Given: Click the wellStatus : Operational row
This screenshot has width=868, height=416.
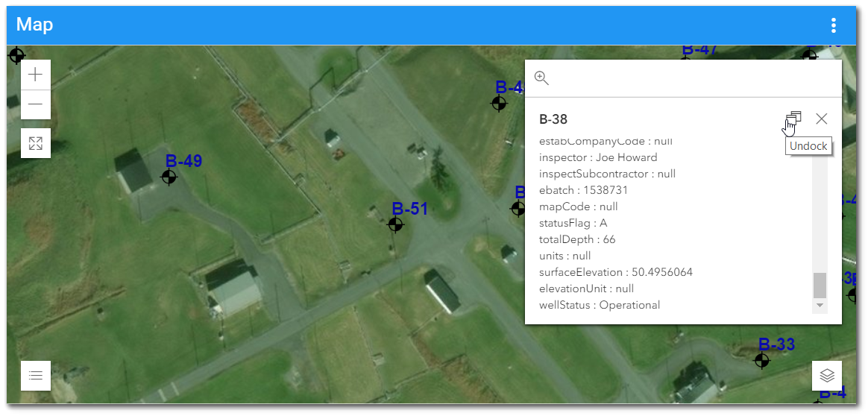Looking at the screenshot, I should (x=600, y=305).
